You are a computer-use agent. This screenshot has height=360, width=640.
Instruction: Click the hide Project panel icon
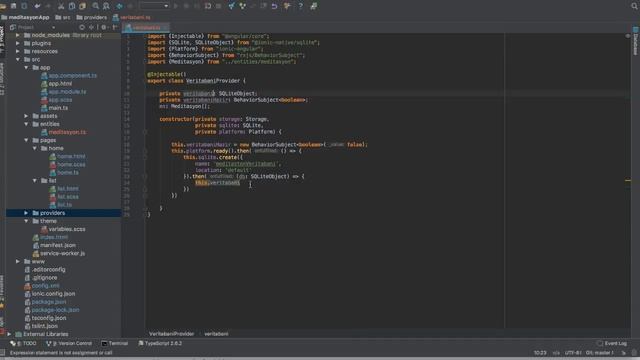[115, 27]
